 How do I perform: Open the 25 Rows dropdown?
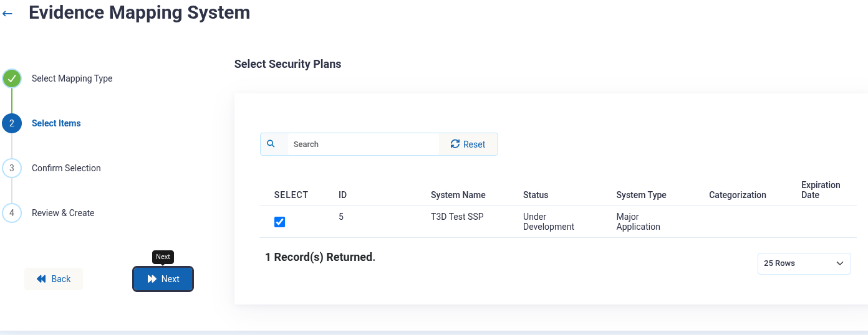click(804, 263)
